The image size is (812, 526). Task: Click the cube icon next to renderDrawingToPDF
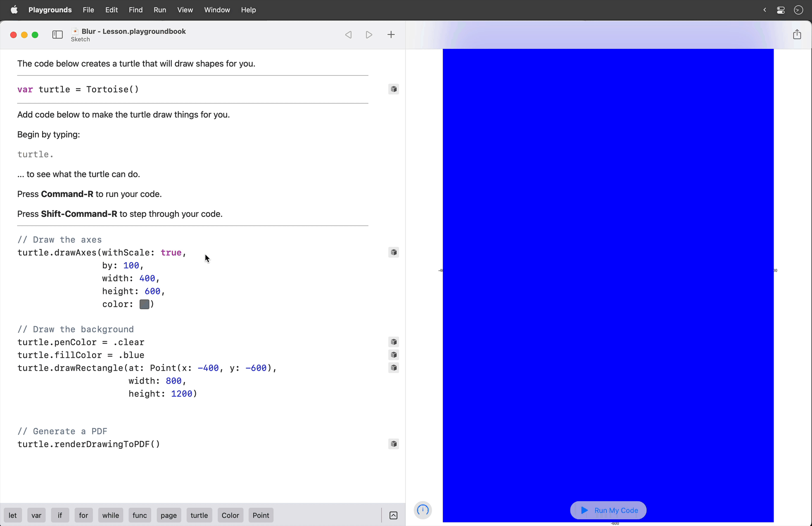(x=393, y=444)
